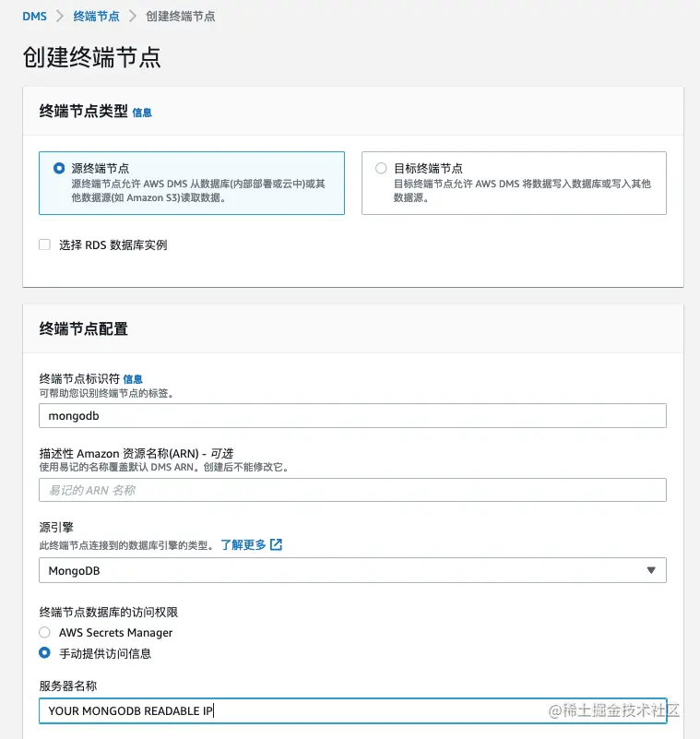Focus the 终端节点标识符 field containing mongodb
The width and height of the screenshot is (700, 739).
tap(352, 416)
